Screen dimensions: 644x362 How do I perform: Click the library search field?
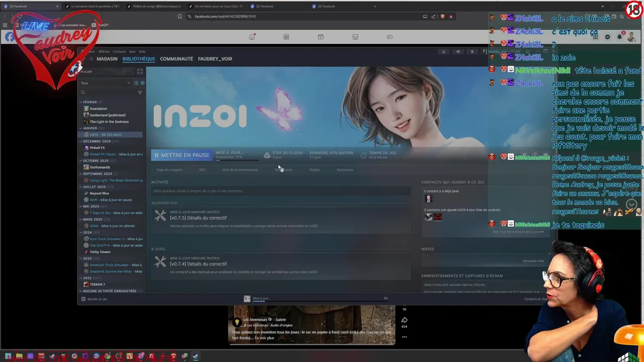(108, 93)
